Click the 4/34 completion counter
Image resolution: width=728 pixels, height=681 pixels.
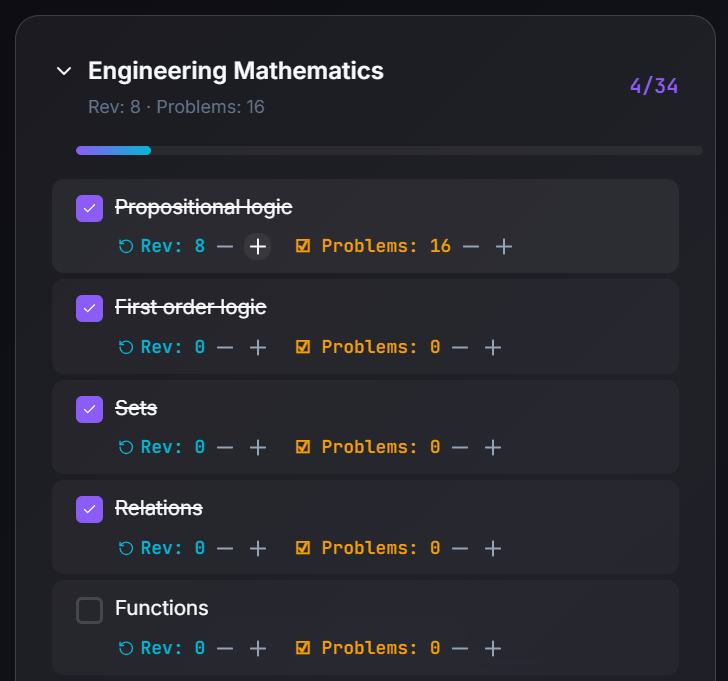pos(654,86)
